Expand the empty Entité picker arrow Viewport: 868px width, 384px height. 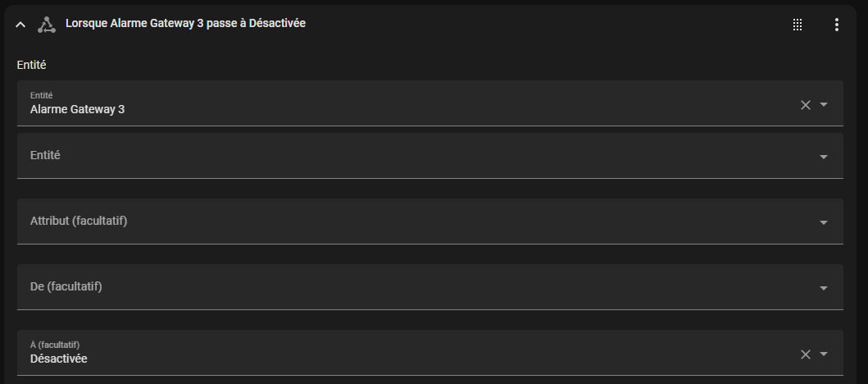click(x=824, y=157)
